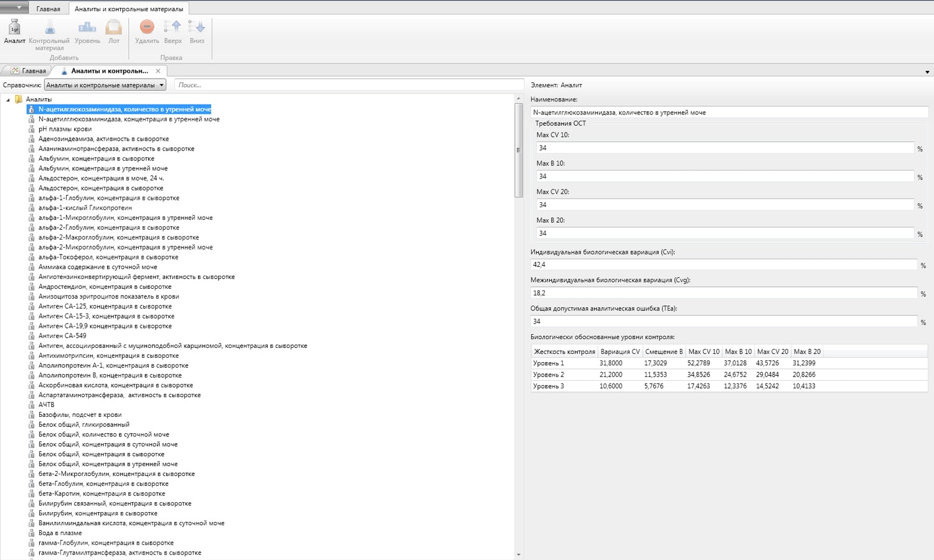Click icon beside Базофилы, подсчет в крови
934x560 pixels.
[x=31, y=414]
